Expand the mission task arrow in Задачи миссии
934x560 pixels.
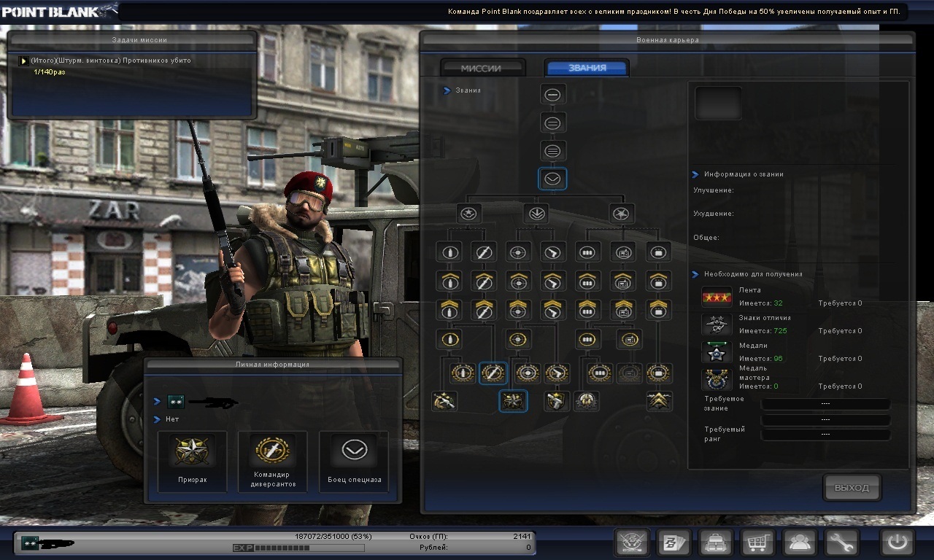[23, 61]
